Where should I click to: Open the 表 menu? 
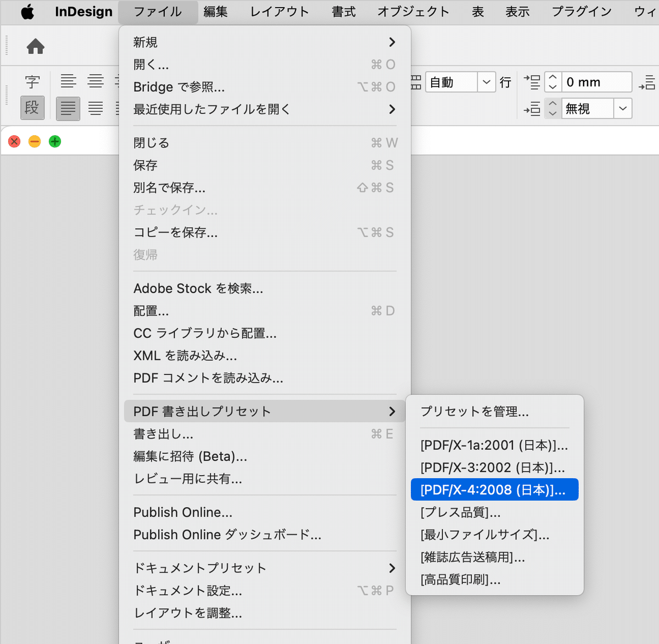[x=478, y=12]
